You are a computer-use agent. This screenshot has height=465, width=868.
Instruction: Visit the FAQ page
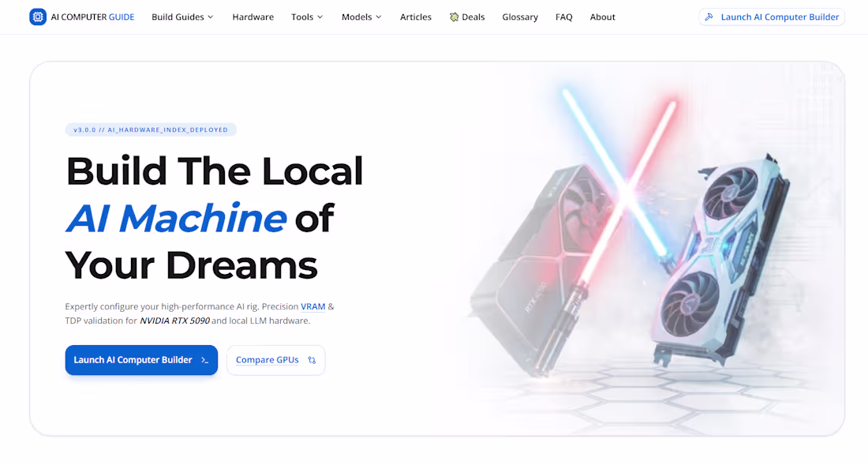(563, 17)
